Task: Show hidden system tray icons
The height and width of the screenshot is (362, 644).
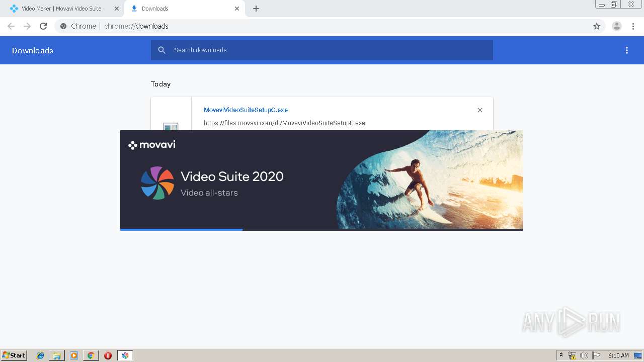Action: click(x=561, y=355)
